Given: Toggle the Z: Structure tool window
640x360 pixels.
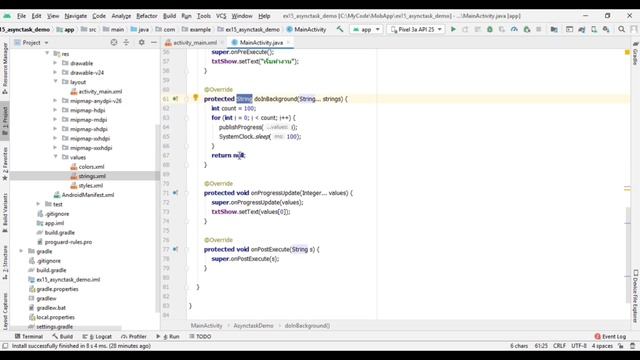Looking at the screenshot, I should coord(5,262).
